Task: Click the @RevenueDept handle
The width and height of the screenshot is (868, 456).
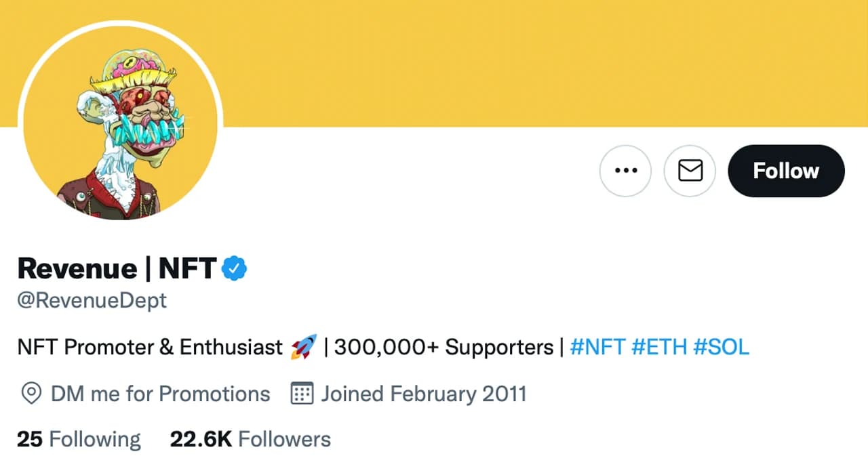Action: coord(92,300)
